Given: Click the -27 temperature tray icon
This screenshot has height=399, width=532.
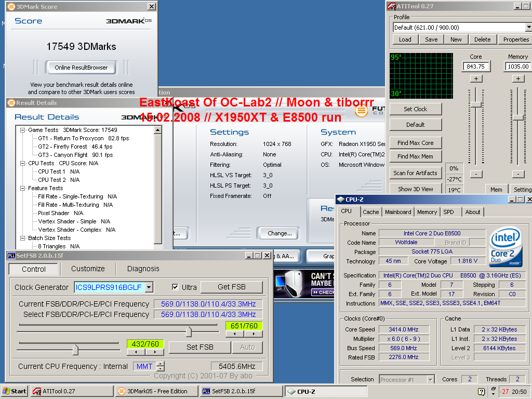Looking at the screenshot, I should click(505, 392).
